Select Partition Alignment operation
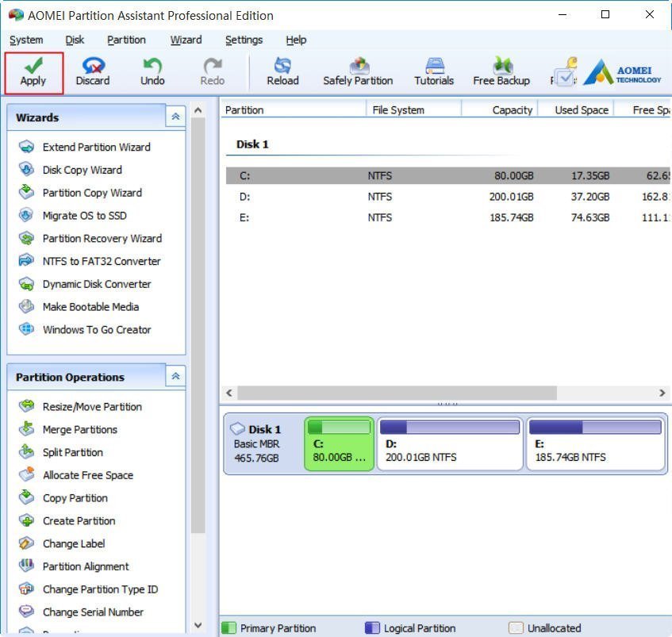Viewport: 672px width, 637px height. pyautogui.click(x=74, y=566)
